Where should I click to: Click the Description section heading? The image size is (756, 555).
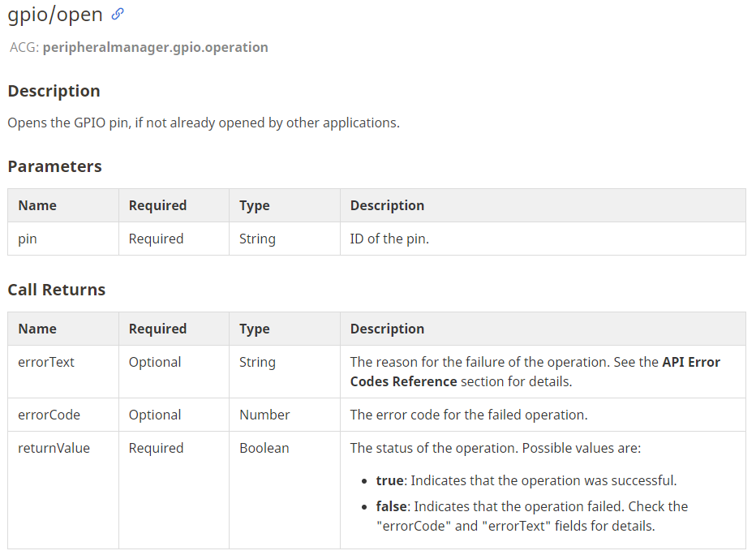[x=54, y=91]
